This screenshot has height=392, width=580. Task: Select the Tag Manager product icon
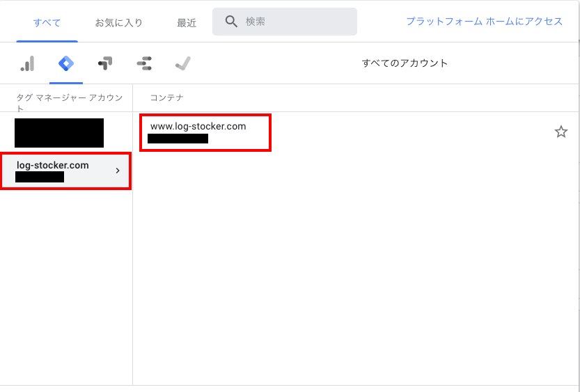point(66,63)
